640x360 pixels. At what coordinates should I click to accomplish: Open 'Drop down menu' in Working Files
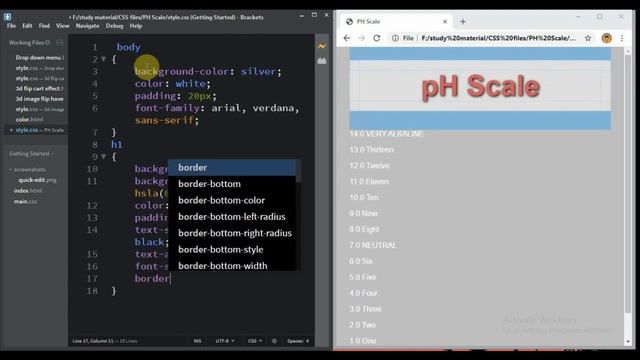(40, 58)
